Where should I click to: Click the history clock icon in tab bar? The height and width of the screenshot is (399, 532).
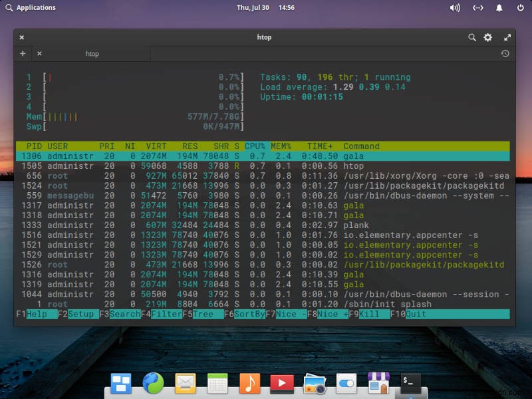click(x=504, y=53)
